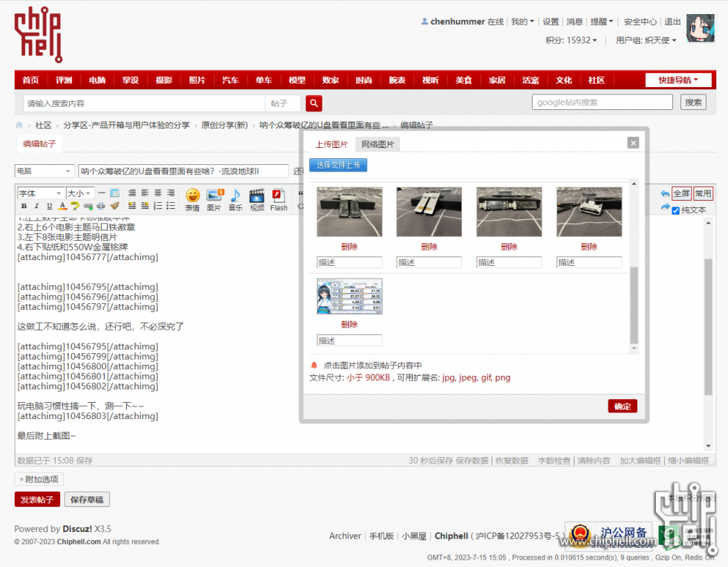
Task: Toggle italic formatting in the editor
Action: tap(36, 206)
